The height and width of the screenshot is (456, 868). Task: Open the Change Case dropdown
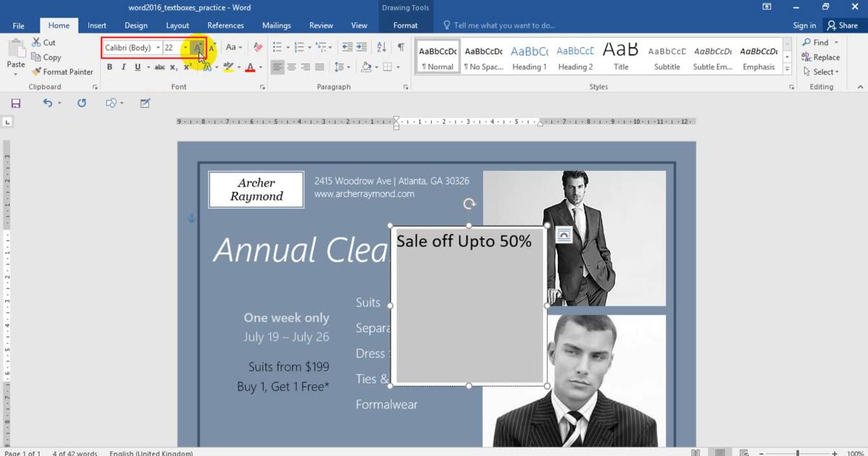coord(234,48)
